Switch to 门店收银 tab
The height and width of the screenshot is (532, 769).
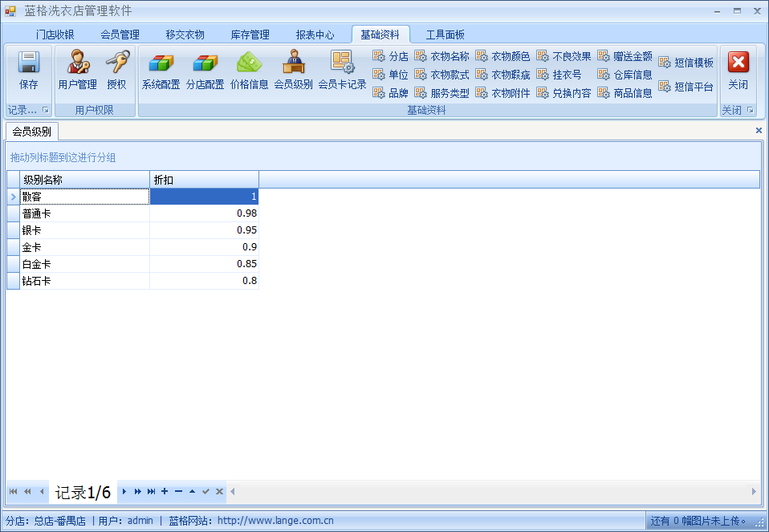click(55, 35)
